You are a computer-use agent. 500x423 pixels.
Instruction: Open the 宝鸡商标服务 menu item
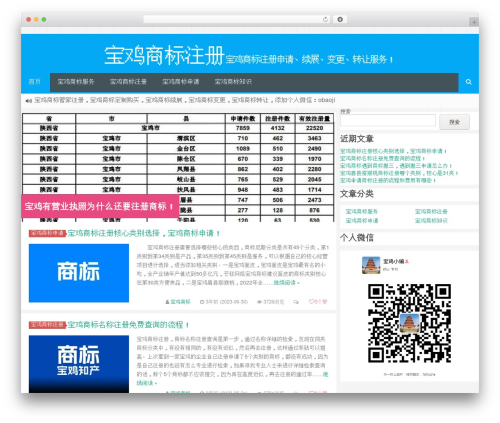point(76,82)
